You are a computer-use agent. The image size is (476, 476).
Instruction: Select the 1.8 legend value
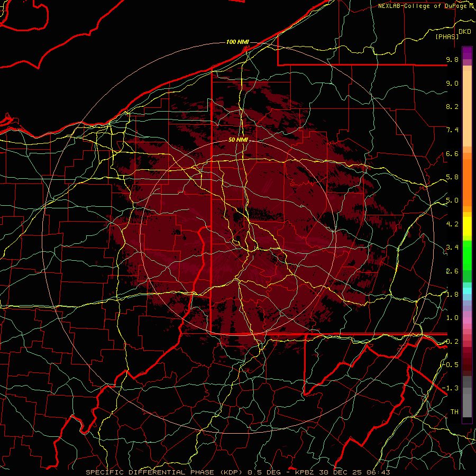(x=452, y=295)
